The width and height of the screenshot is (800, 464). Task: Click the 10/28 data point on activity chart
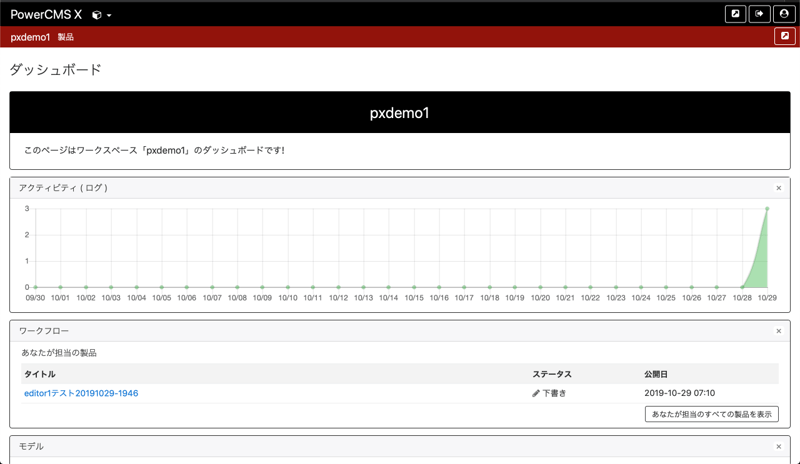742,287
